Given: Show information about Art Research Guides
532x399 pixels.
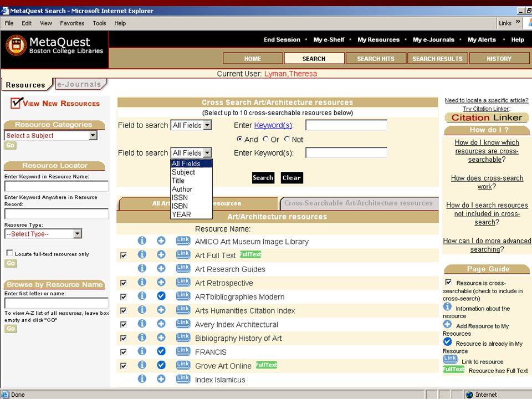Looking at the screenshot, I should point(142,268).
